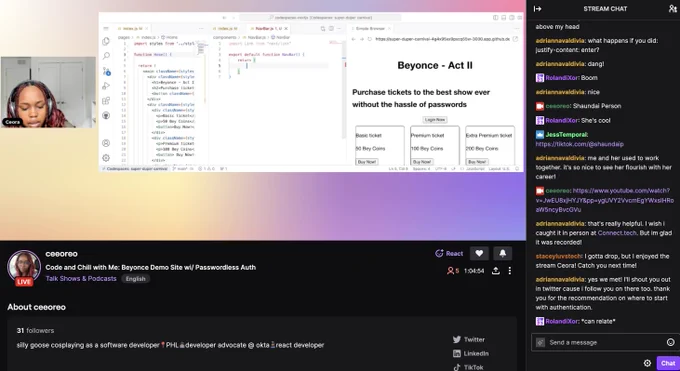
Task: Focus the Send a message field
Action: (604, 342)
